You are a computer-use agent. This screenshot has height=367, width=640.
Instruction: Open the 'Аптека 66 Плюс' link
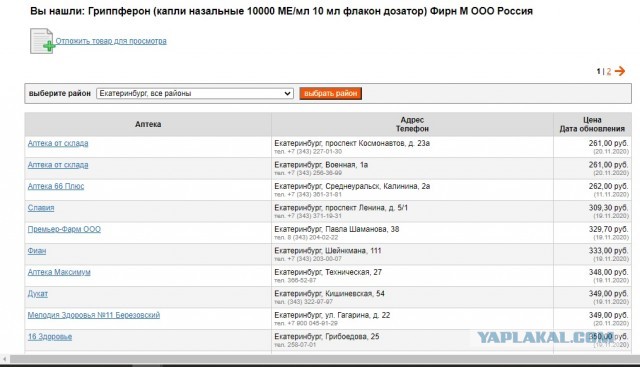pyautogui.click(x=56, y=186)
